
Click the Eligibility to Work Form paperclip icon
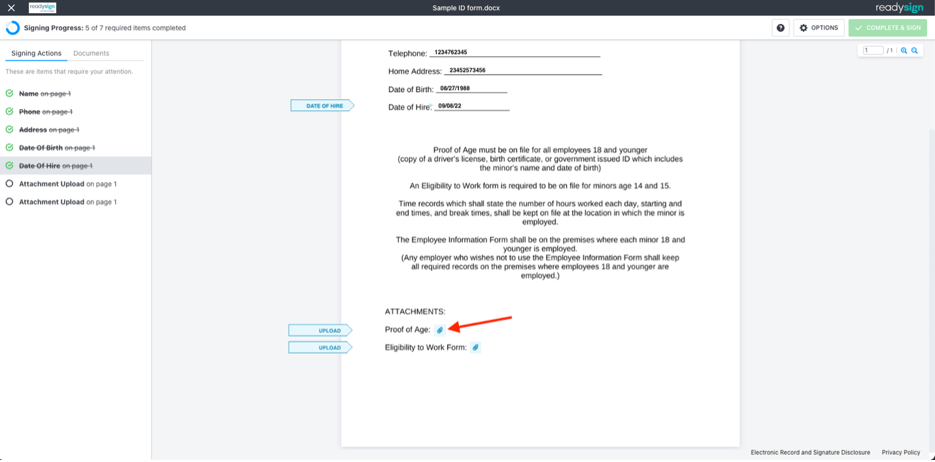(475, 347)
